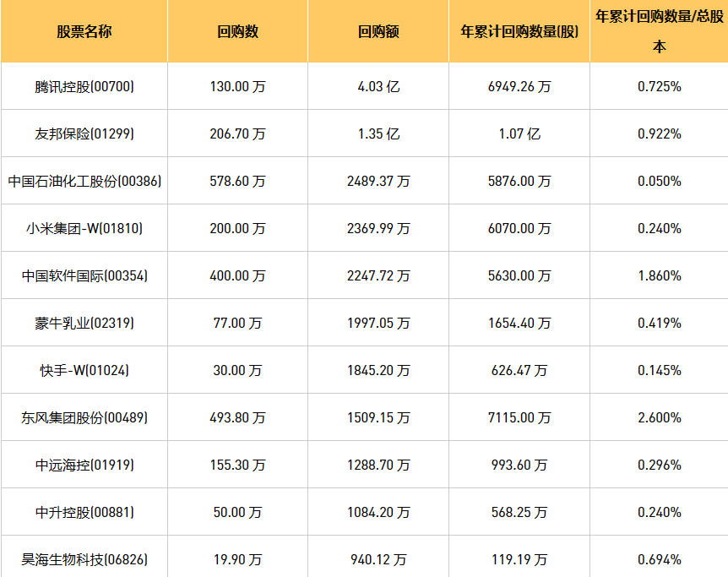Viewport: 728px width, 577px height.
Task: Click the 1.07 亿 cumulative value
Action: [x=519, y=134]
